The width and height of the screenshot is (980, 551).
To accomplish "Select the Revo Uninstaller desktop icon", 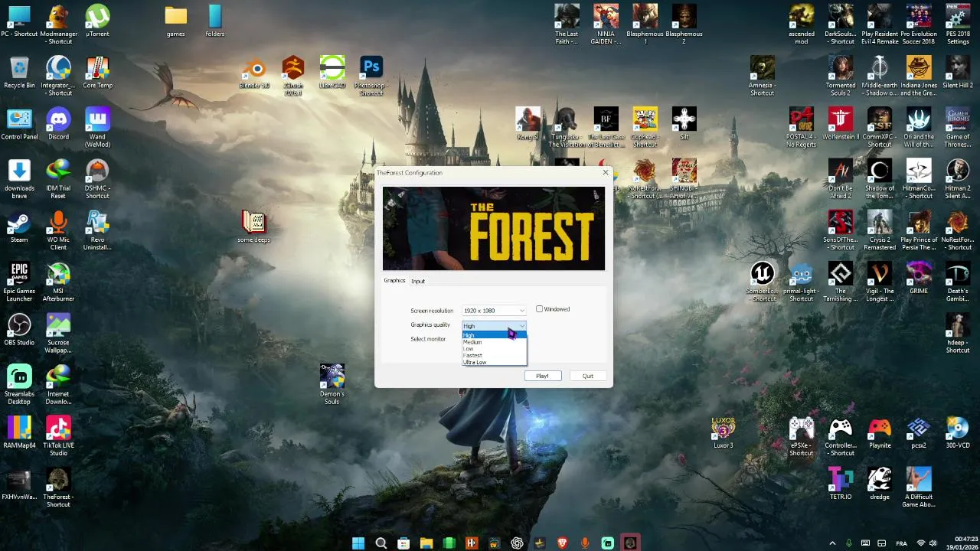I will click(x=97, y=230).
